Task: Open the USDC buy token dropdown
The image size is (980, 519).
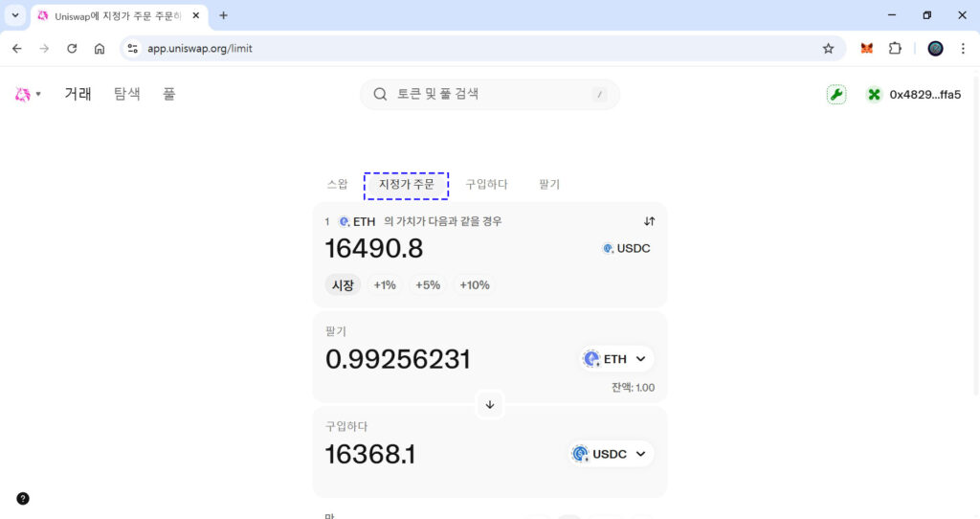Action: 611,454
